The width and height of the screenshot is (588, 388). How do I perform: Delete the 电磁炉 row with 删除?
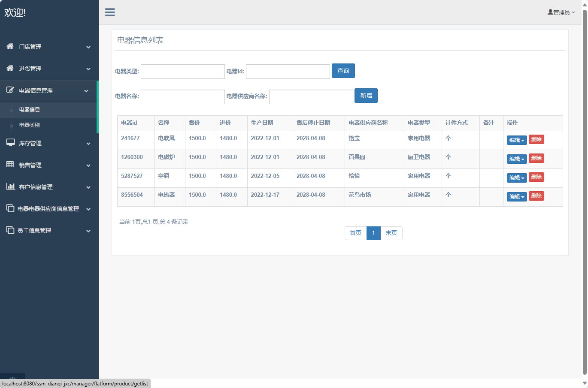536,158
